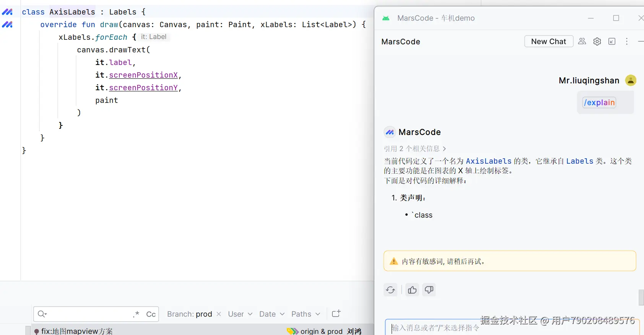Open the MarsCode more options menu
Viewport: 644px width, 335px height.
[627, 41]
